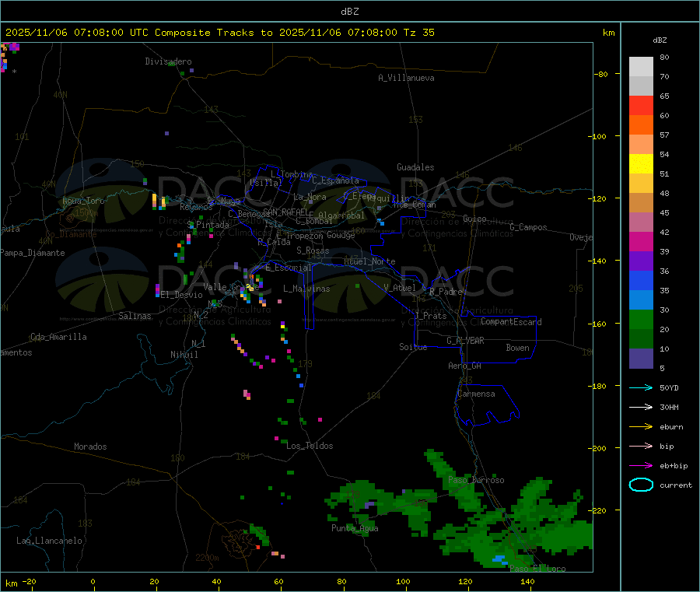Viewport: 700px width, 592px height.
Task: Select the red 60-65 dBZ color band
Action: 641,105
